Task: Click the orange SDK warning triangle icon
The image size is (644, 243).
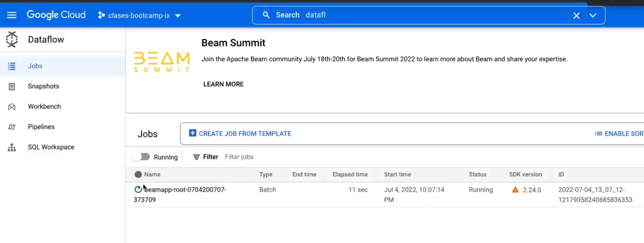Action: click(x=515, y=190)
